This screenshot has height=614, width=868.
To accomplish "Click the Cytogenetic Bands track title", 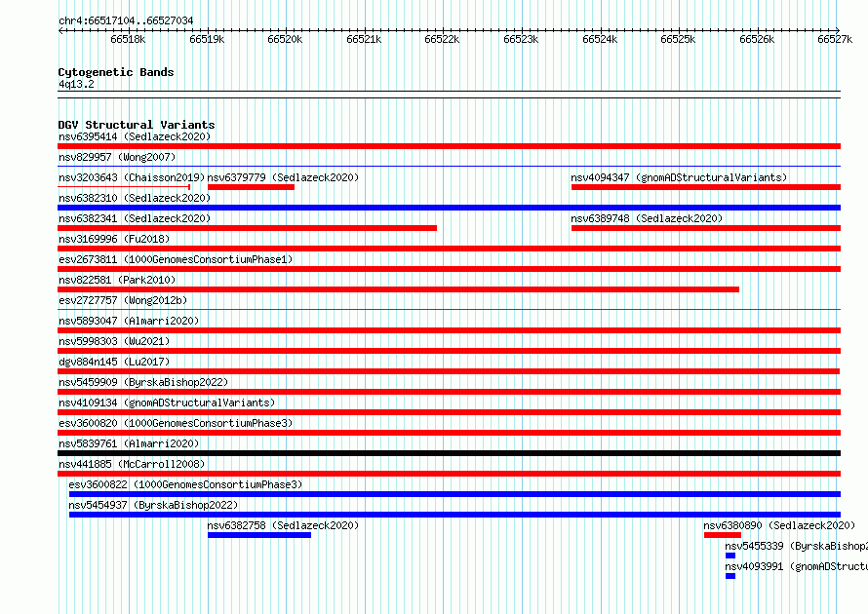I will [x=116, y=72].
